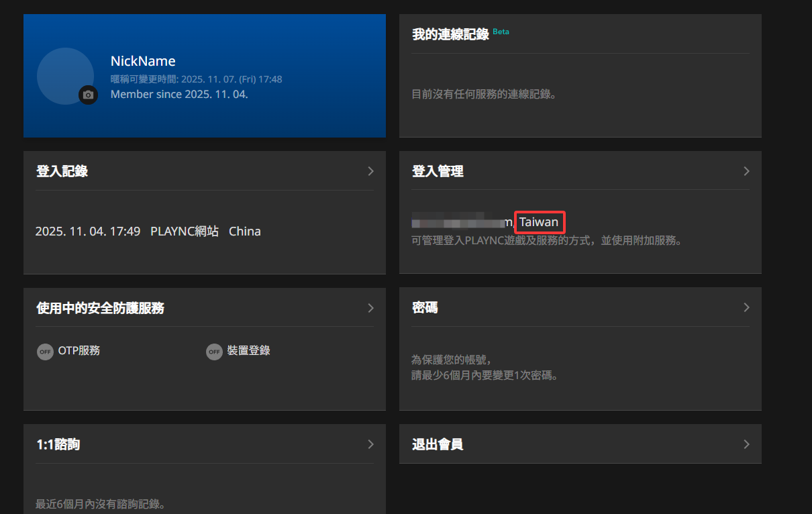Open 登入記錄 using its arrow icon
The image size is (812, 514).
tap(370, 171)
